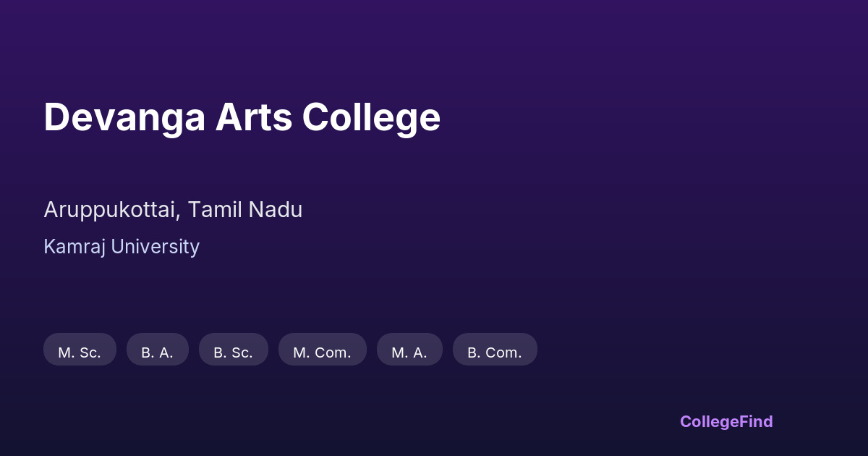Click the Devanga Arts College heading
The width and height of the screenshot is (868, 456).
(x=242, y=117)
